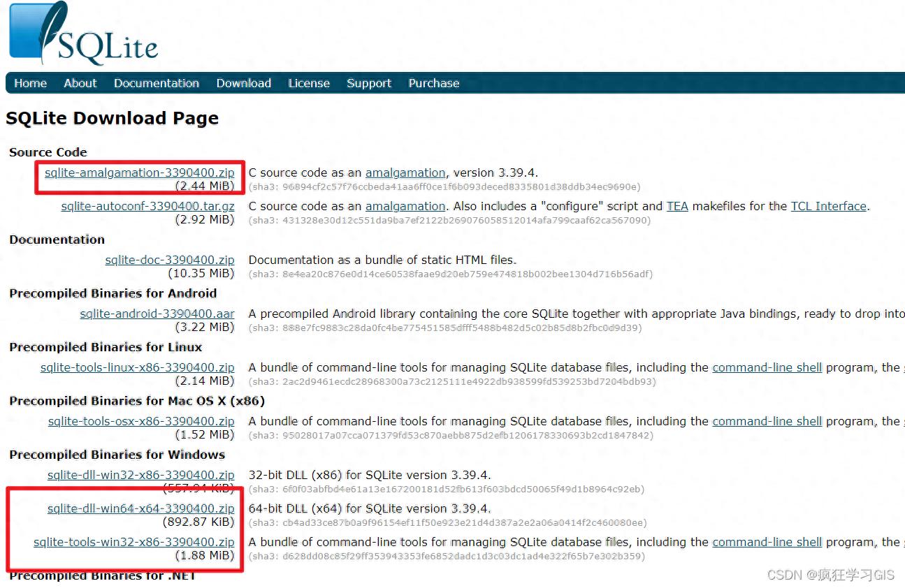The height and width of the screenshot is (588, 905).
Task: Click the sha3 hash starting 6f0f03ab
Action: [447, 490]
